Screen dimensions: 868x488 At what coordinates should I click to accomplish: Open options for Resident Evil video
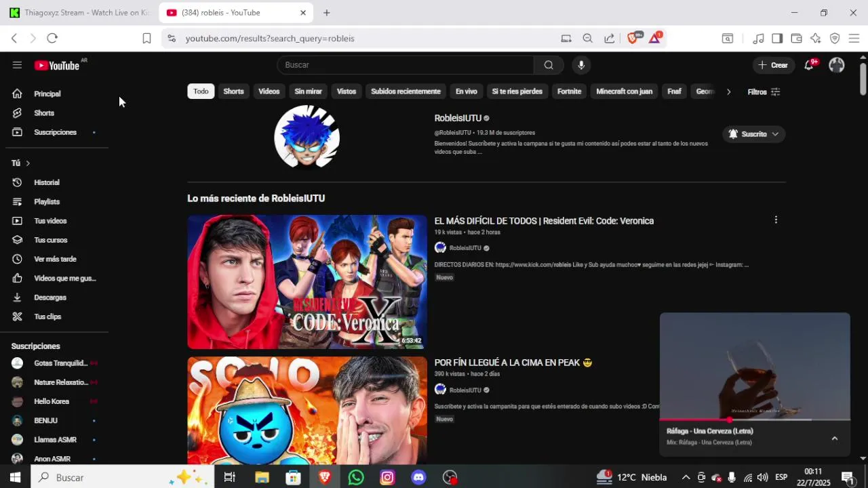(x=776, y=220)
